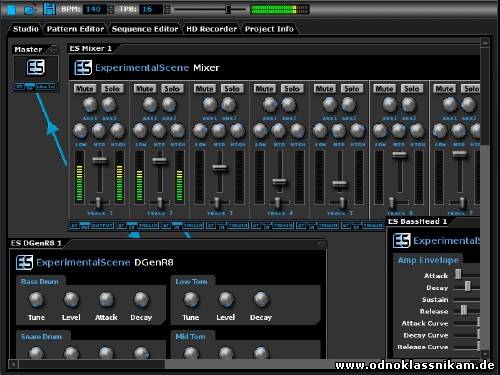Solo mixer track 1
This screenshot has height=375, width=500.
click(112, 89)
